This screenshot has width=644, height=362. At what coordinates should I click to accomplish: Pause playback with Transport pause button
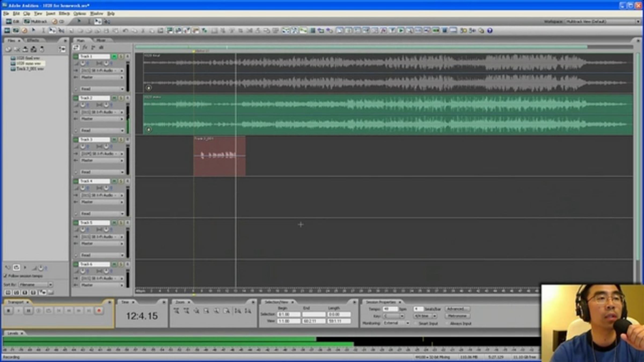point(28,311)
